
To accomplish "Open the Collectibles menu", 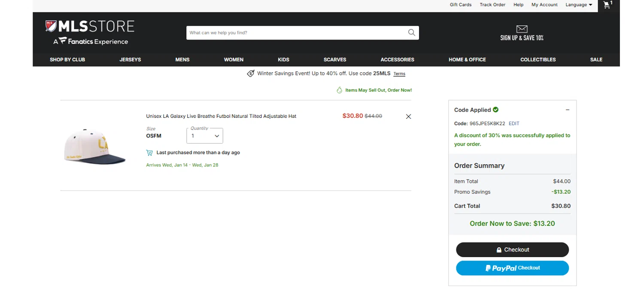I will 538,60.
